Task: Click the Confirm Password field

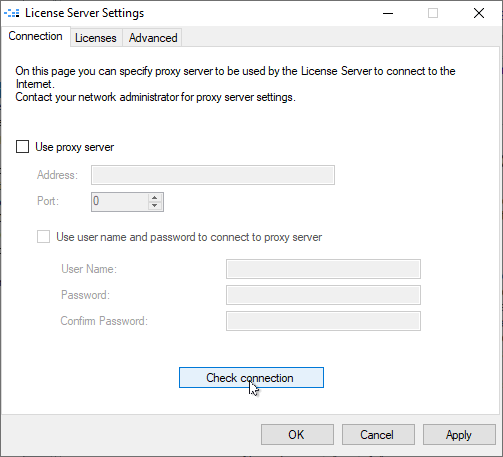Action: pos(323,321)
